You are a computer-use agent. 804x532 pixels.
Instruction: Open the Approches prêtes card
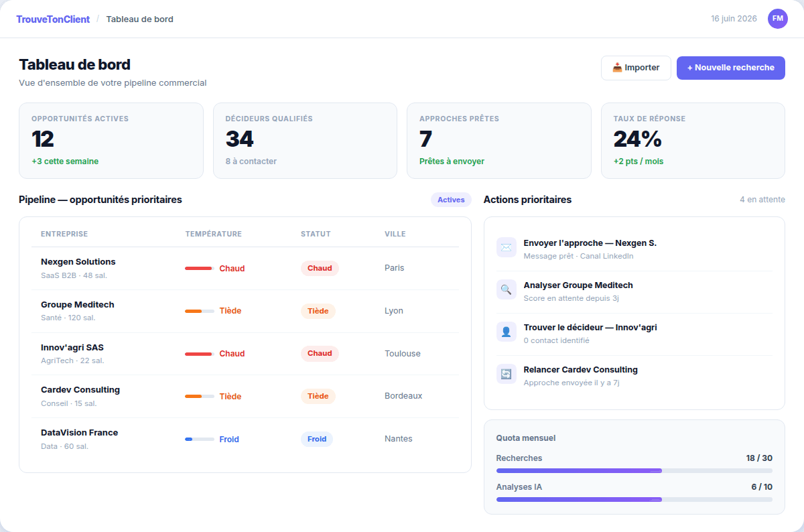point(499,141)
